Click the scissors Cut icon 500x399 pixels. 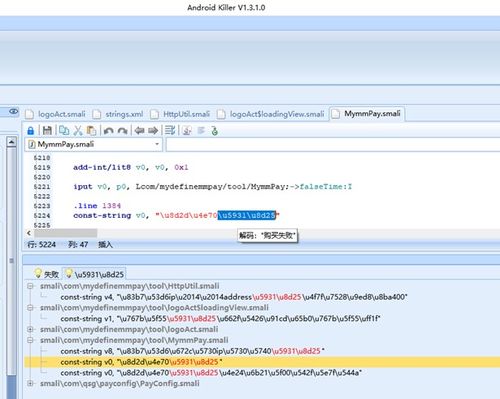click(78, 130)
